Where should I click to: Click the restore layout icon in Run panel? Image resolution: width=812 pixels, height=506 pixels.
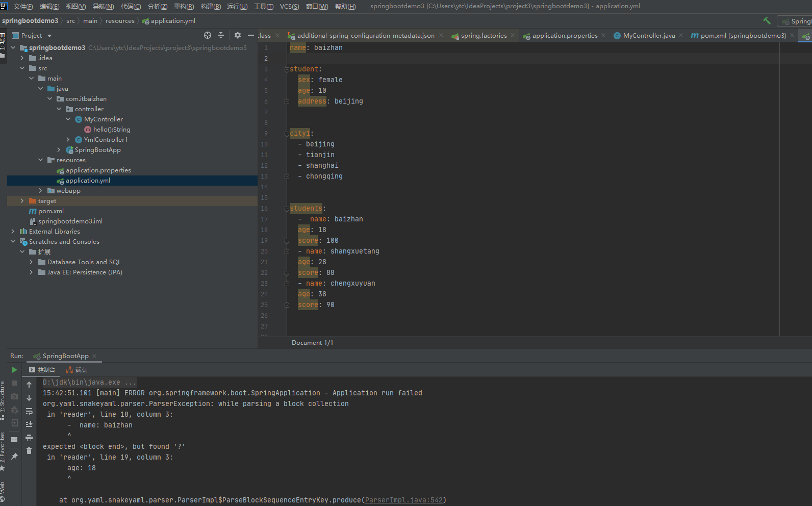click(x=14, y=440)
